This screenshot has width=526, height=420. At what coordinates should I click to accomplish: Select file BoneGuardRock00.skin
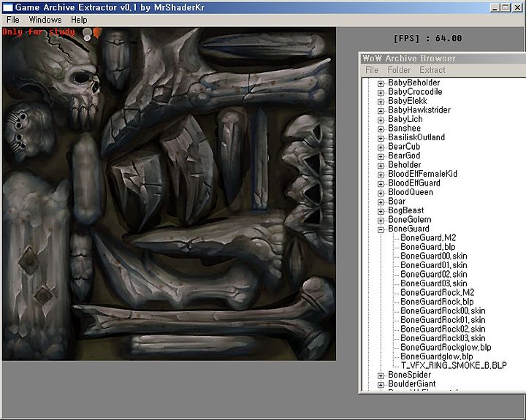(443, 311)
